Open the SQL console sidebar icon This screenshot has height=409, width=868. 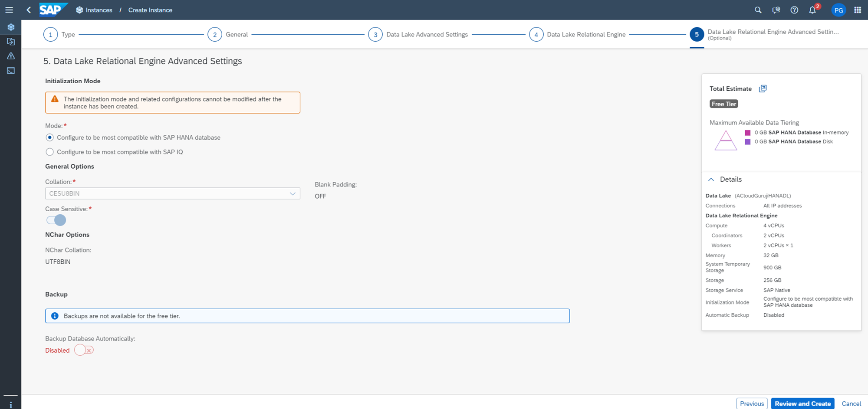pos(11,70)
